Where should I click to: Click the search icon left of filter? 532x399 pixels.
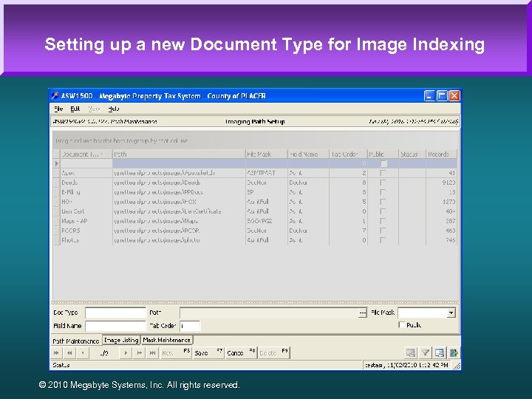tap(412, 353)
